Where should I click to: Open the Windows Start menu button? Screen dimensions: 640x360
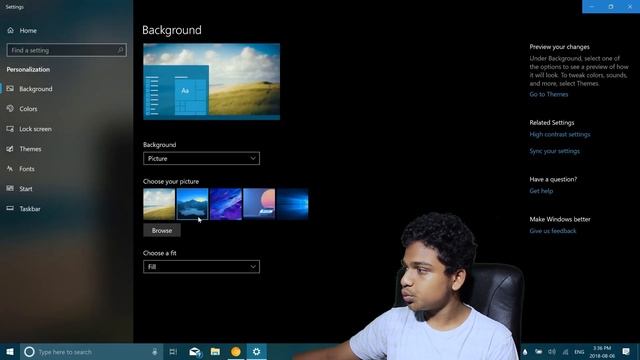point(10,351)
